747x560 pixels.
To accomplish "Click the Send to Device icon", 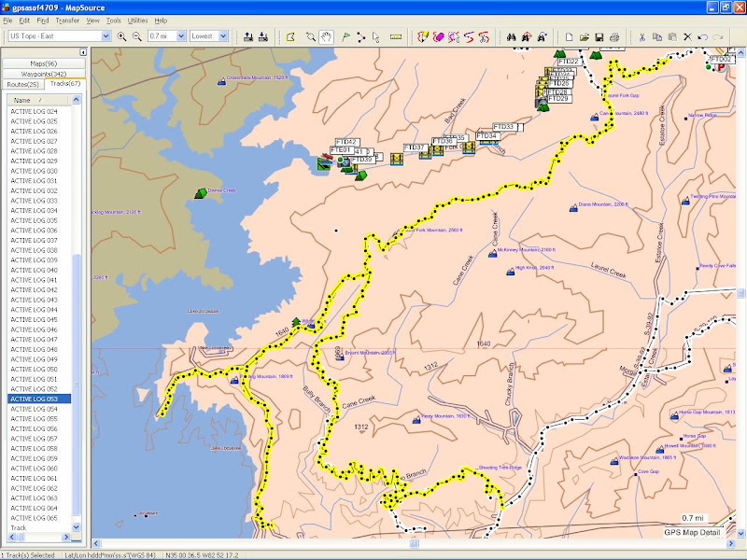I will 247,36.
